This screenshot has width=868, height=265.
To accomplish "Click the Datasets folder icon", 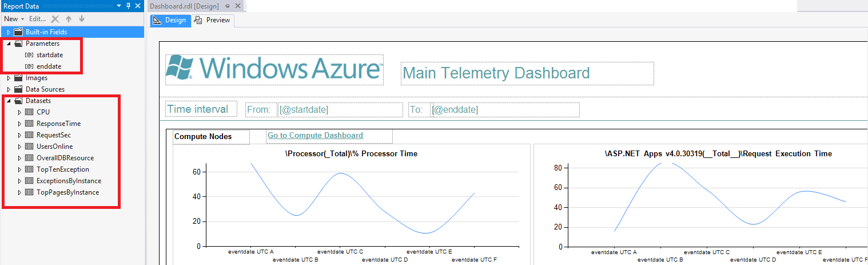I will pos(18,101).
